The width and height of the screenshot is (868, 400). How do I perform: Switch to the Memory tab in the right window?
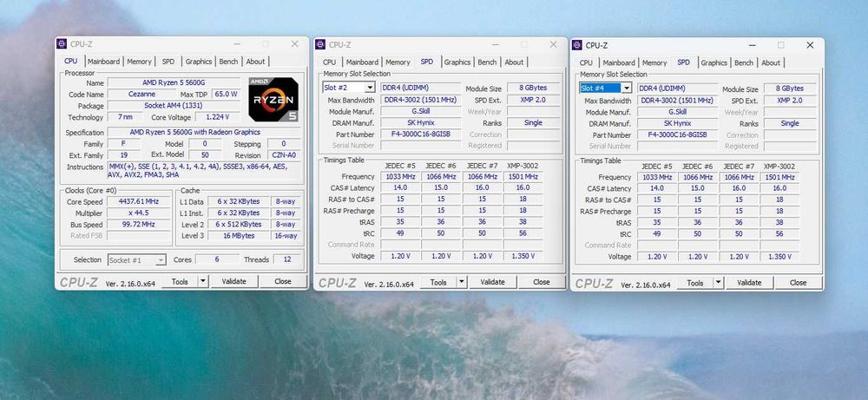654,62
